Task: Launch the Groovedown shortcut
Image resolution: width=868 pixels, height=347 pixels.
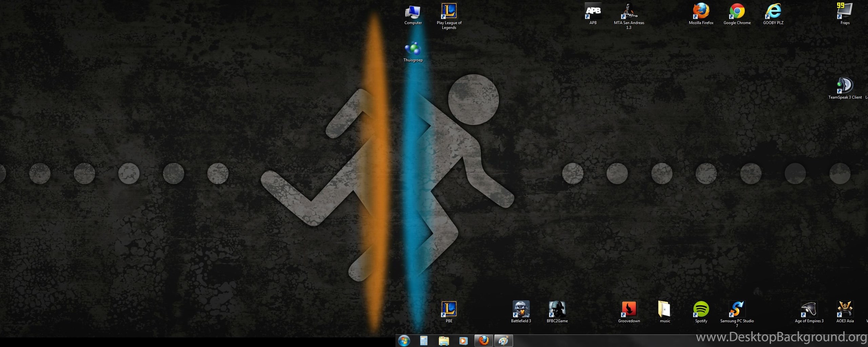Action: coord(629,312)
